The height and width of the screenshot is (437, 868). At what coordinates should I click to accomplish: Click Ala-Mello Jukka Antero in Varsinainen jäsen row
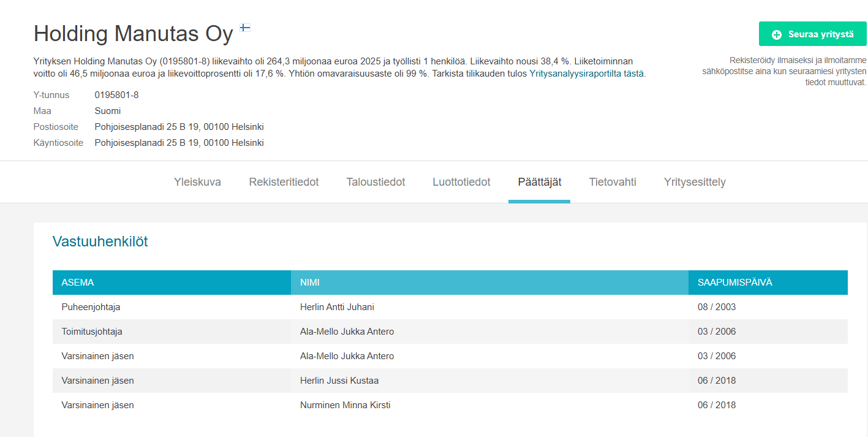click(347, 356)
